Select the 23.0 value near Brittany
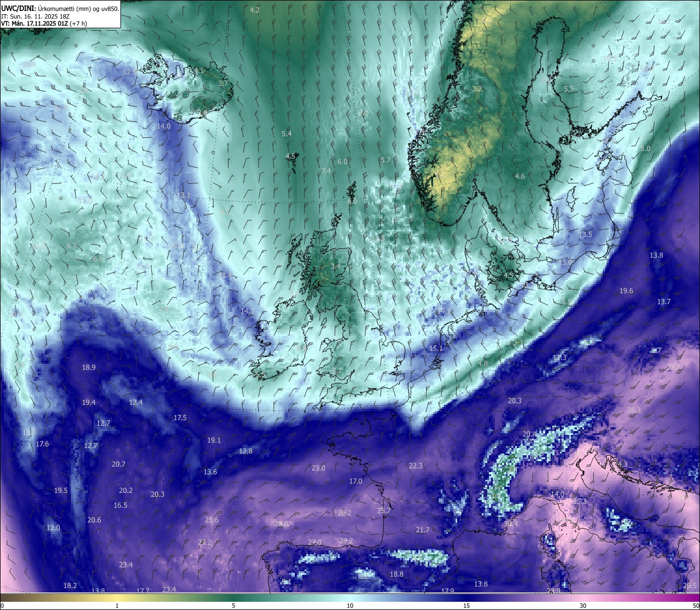700x610 pixels. [318, 468]
